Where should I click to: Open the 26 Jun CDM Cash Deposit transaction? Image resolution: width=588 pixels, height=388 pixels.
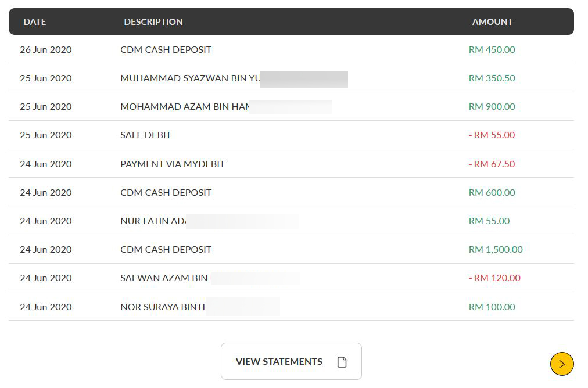tap(291, 49)
